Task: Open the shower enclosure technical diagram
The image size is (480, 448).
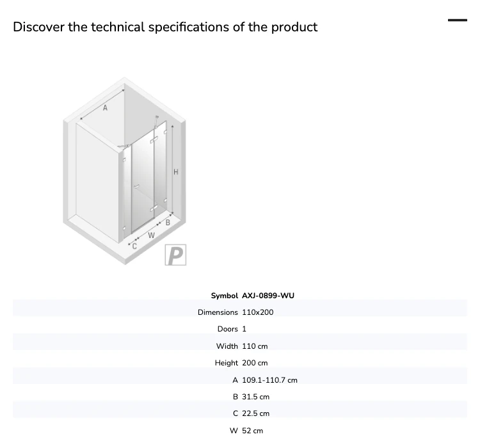Action: (x=125, y=171)
